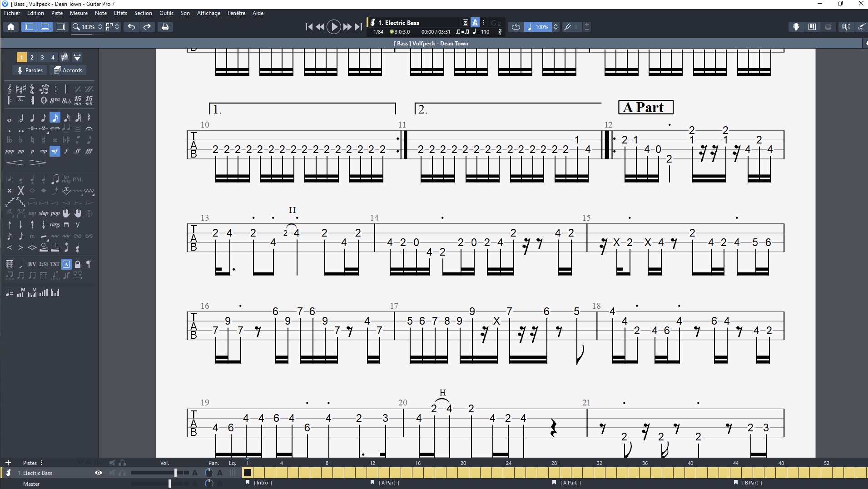Screen dimensions: 868x489
Task: Toggle visibility of the Electric Bass track
Action: (x=99, y=473)
